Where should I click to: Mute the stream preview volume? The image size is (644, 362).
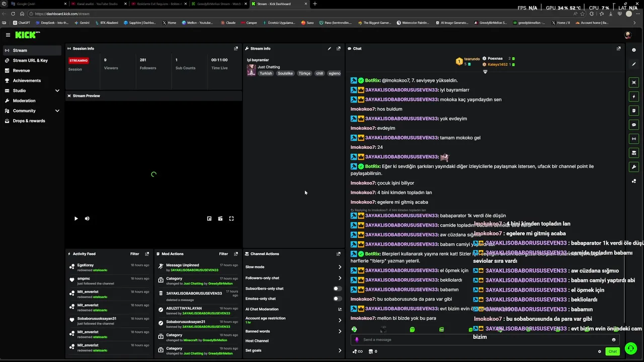(x=87, y=219)
